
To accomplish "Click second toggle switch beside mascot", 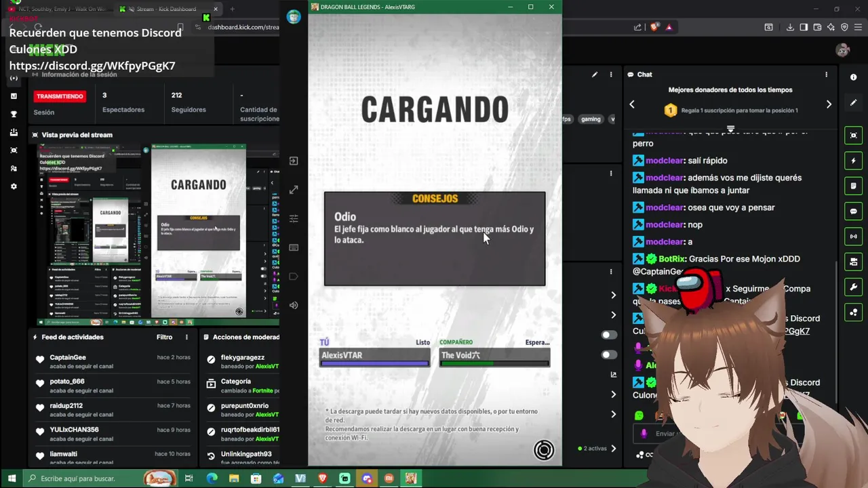I will [x=609, y=354].
